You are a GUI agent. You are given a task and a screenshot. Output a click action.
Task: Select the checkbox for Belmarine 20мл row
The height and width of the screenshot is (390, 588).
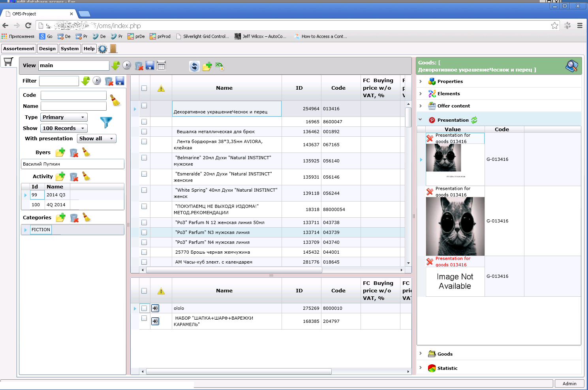pos(144,158)
